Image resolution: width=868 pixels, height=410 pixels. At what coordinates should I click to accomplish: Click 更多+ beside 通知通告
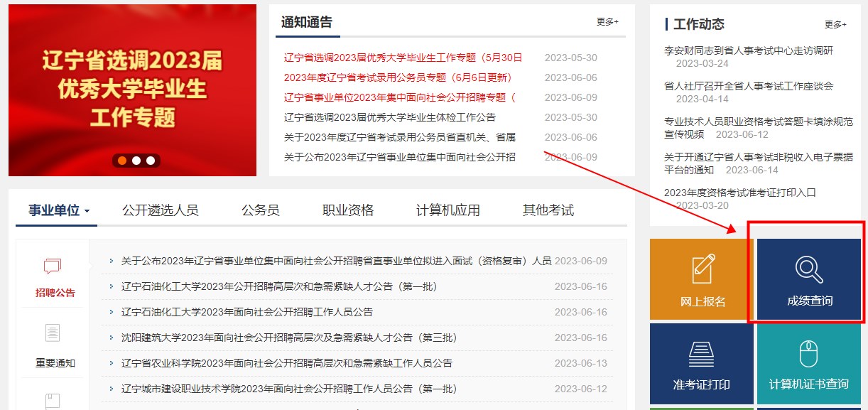(609, 22)
